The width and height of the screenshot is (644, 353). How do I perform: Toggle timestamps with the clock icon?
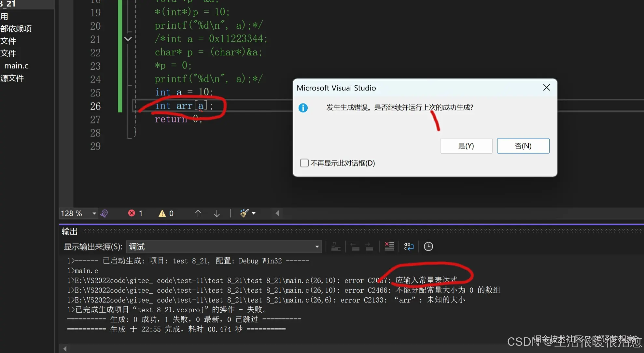428,247
